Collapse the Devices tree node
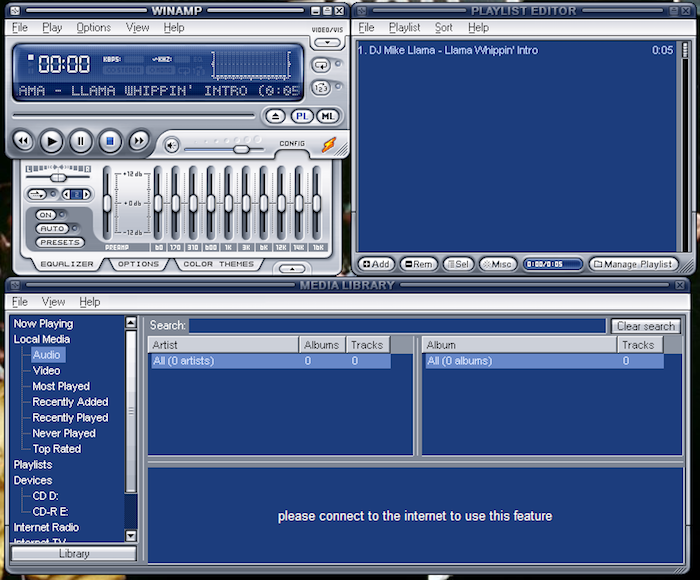 [x=33, y=480]
